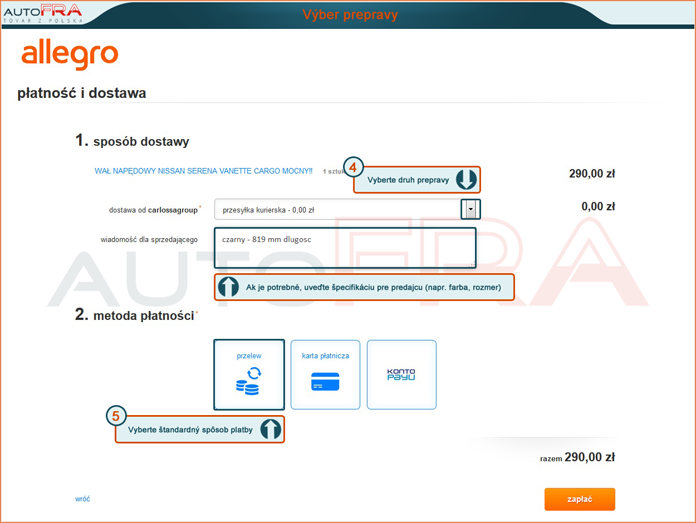Click the dostawa od carlossagroup label
696x523 pixels.
(x=153, y=210)
